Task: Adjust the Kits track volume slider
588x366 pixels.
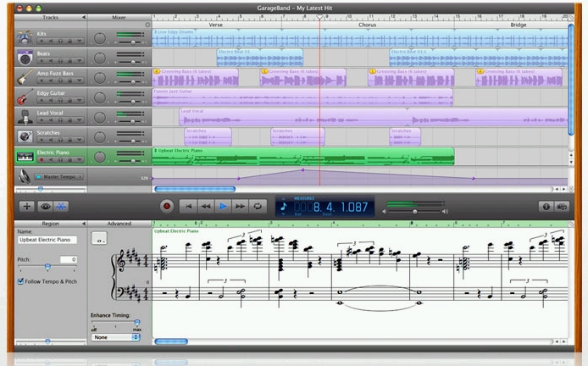Action: click(x=133, y=42)
